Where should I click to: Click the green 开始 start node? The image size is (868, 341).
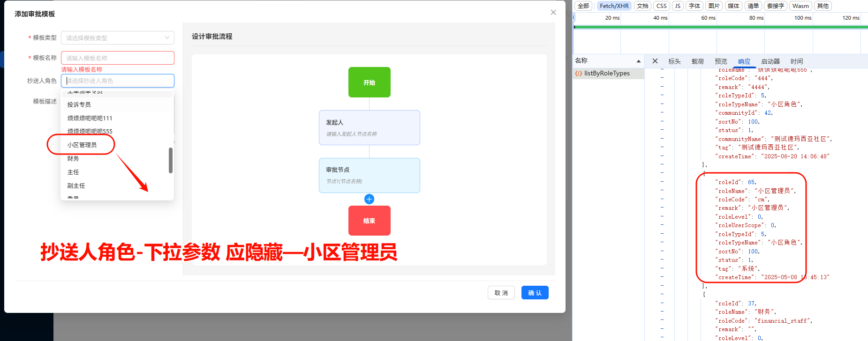tap(369, 82)
